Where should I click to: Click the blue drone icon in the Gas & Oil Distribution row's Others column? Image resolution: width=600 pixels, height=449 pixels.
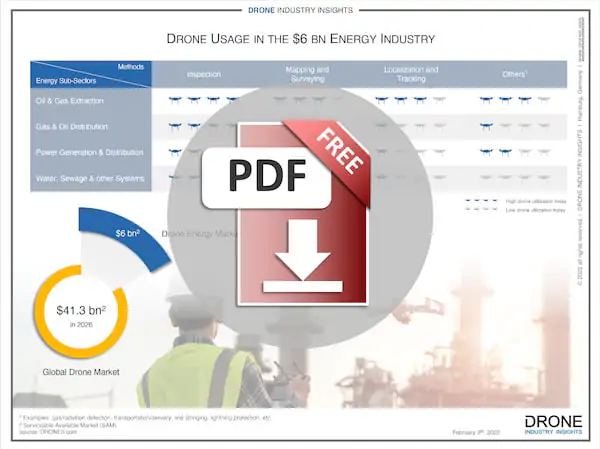[486, 126]
